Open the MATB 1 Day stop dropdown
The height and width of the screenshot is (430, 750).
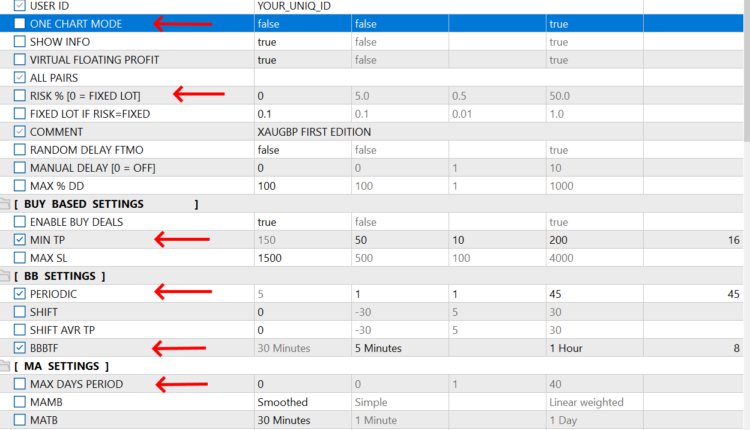tap(592, 420)
